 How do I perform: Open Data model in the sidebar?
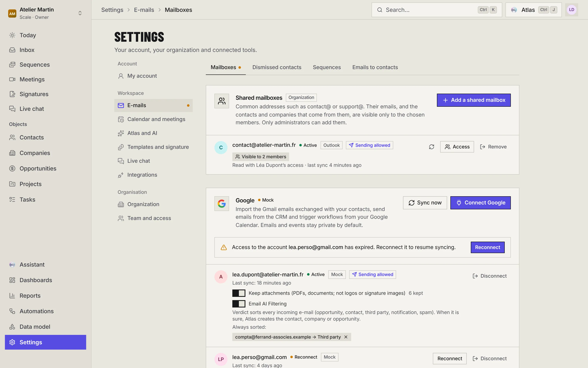coord(46,327)
